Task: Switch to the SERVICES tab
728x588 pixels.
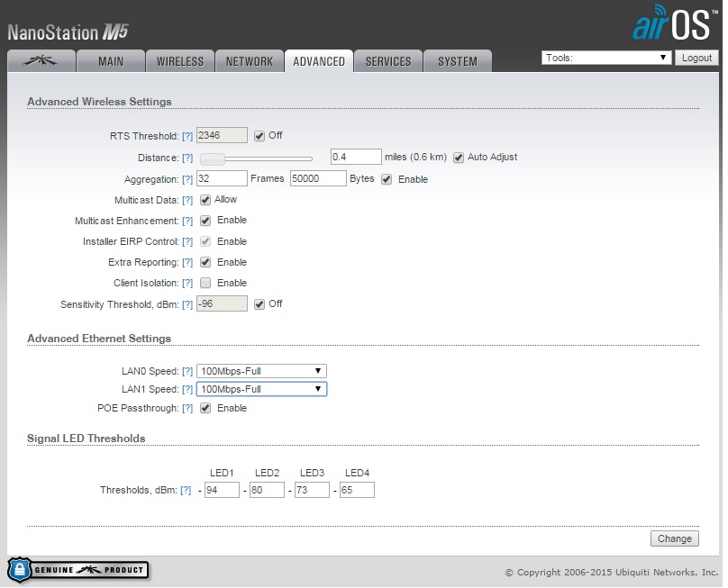Action: (x=388, y=61)
